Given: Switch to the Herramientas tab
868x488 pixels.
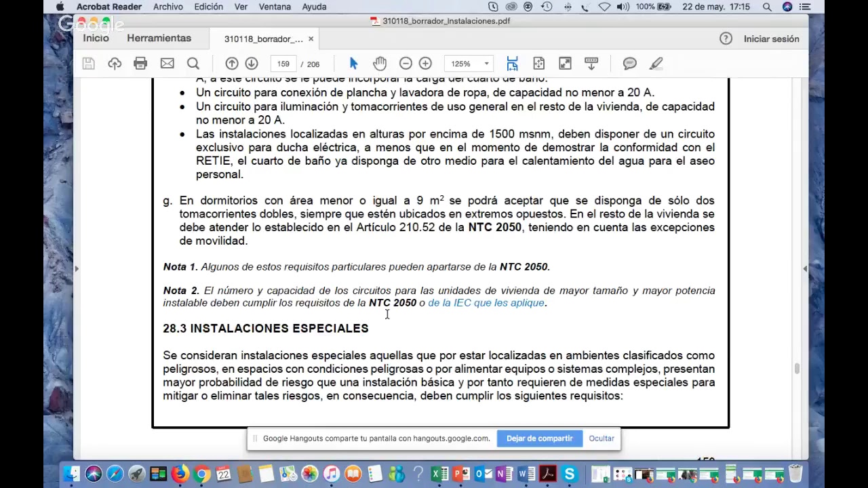Looking at the screenshot, I should pos(159,39).
